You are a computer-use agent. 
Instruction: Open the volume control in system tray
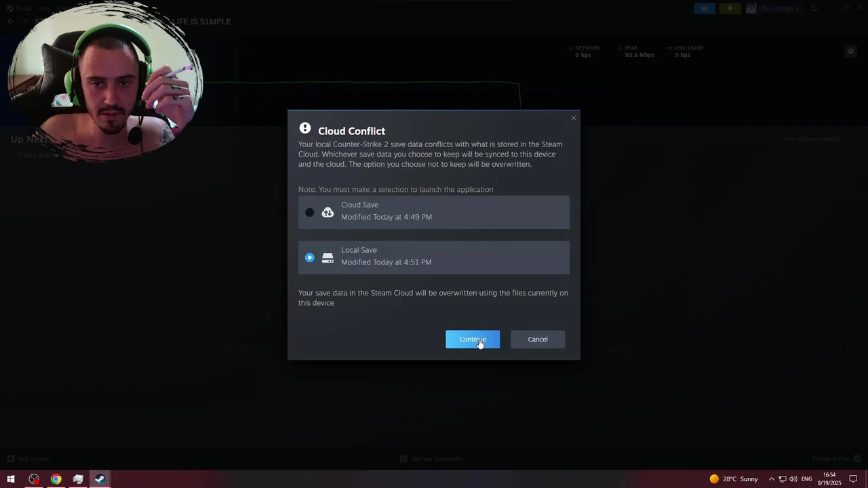pyautogui.click(x=793, y=479)
